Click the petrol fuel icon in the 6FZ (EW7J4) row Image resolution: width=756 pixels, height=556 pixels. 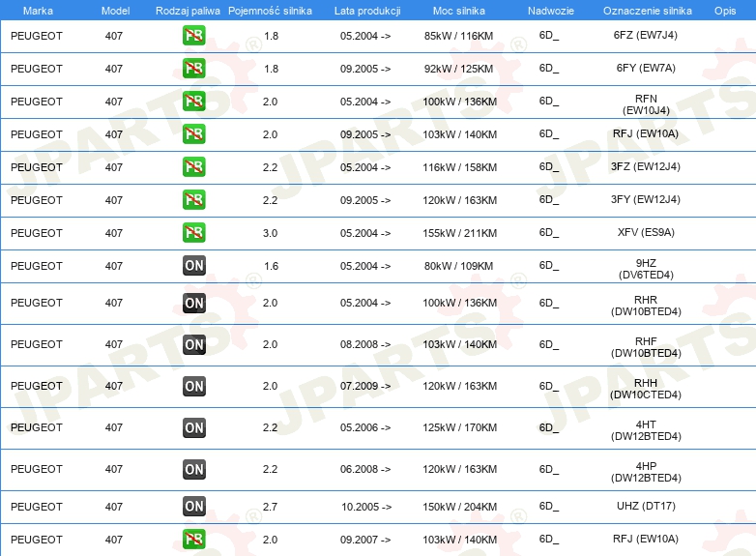[193, 36]
